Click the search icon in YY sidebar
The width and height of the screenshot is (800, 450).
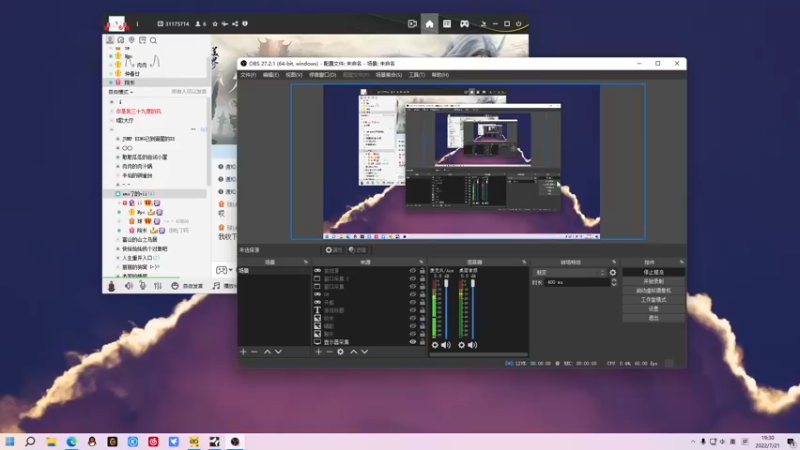[x=153, y=40]
